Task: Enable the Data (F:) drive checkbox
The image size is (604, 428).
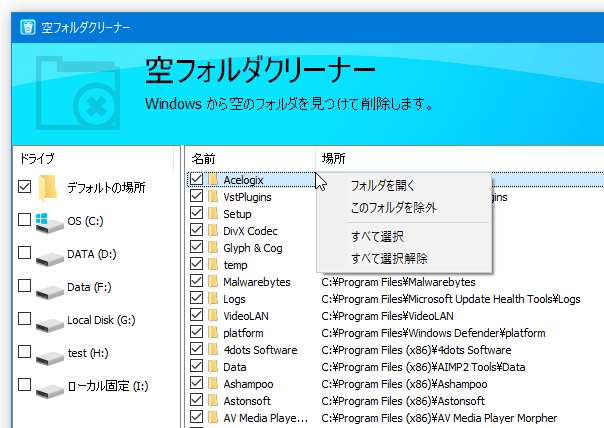Action: click(25, 285)
